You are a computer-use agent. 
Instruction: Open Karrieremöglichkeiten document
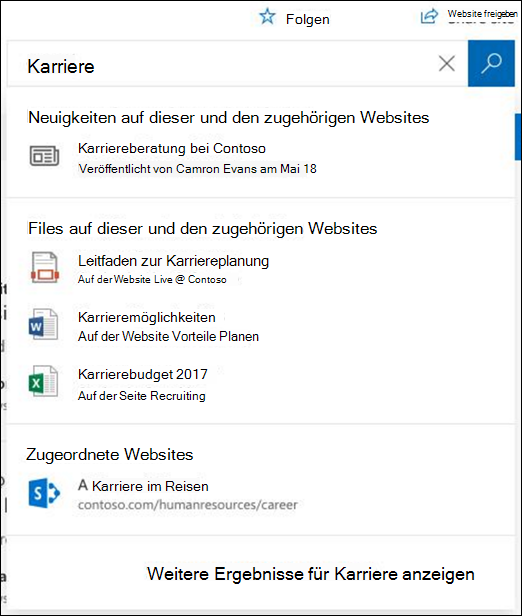pyautogui.click(x=147, y=317)
